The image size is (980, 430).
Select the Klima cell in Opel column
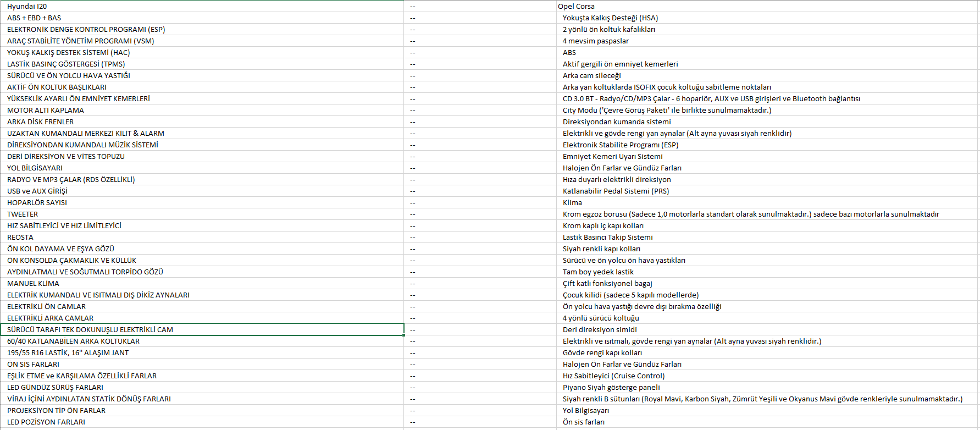[767, 202]
